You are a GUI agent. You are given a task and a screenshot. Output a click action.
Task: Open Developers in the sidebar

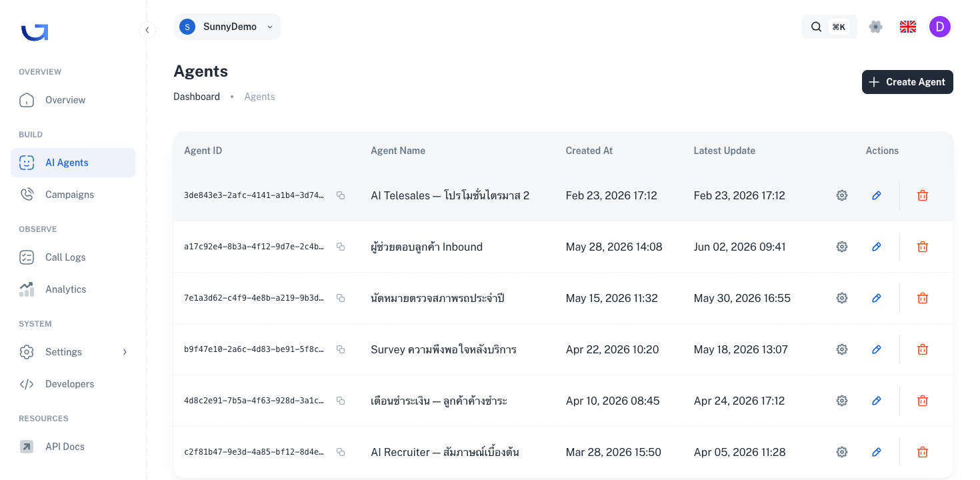pyautogui.click(x=73, y=384)
